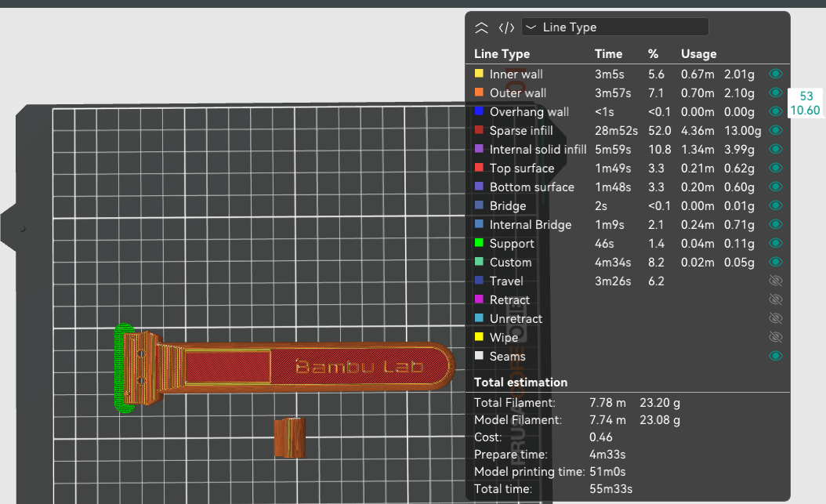The image size is (826, 504).
Task: Hide Seams using eye icon
Action: (776, 356)
